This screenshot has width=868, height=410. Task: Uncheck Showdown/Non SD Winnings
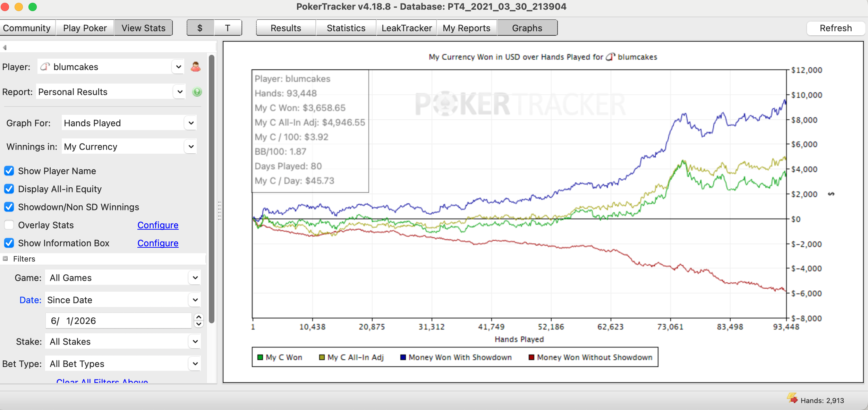coord(9,207)
